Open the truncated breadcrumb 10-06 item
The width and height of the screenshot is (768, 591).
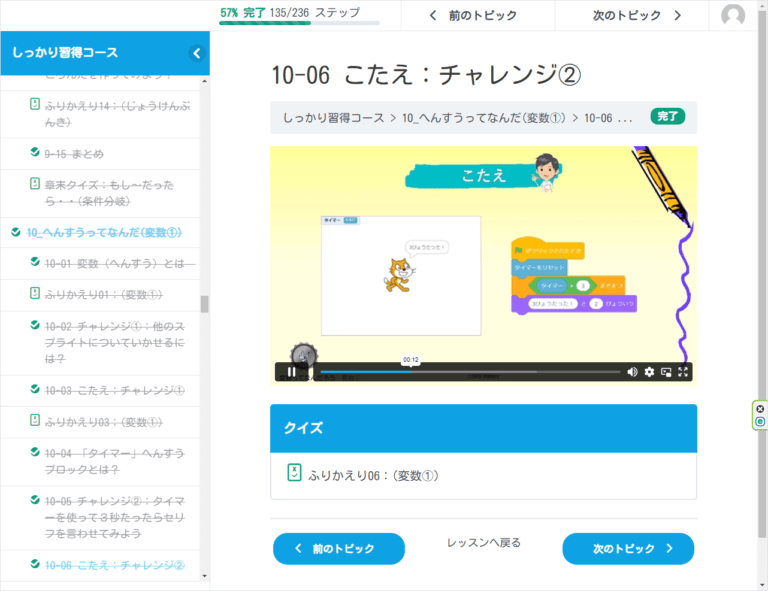pos(608,118)
